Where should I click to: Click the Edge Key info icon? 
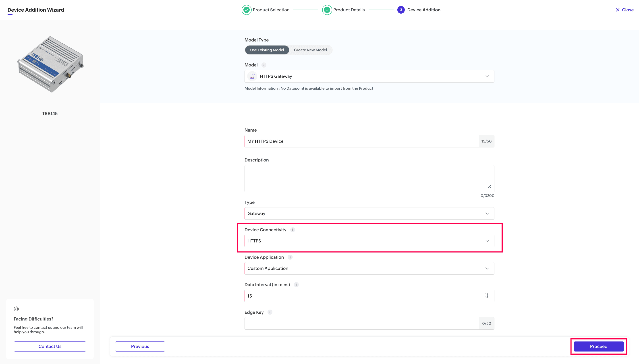(270, 312)
